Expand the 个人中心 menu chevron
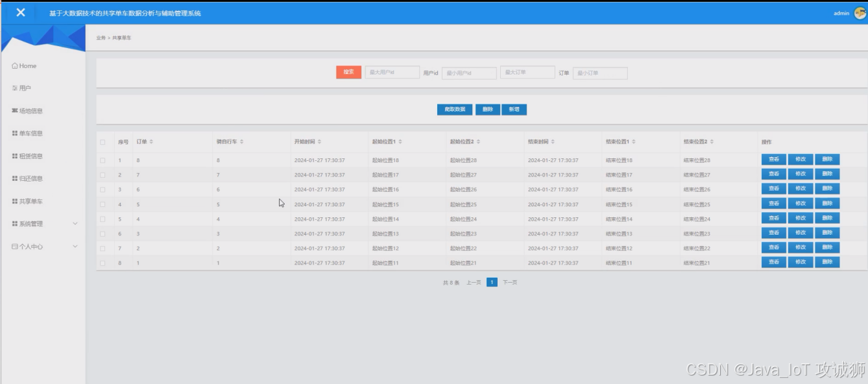 75,246
